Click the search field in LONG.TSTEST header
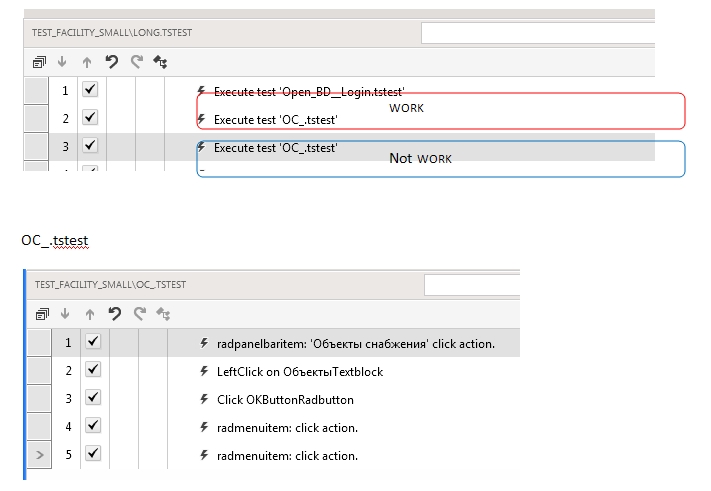 pyautogui.click(x=537, y=33)
